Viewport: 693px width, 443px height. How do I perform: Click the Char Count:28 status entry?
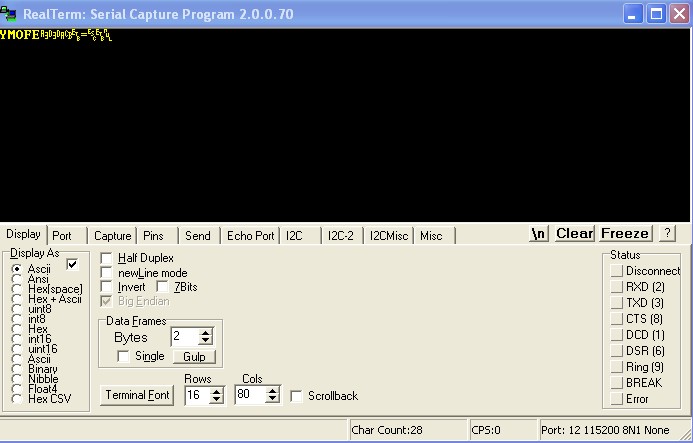(x=408, y=430)
